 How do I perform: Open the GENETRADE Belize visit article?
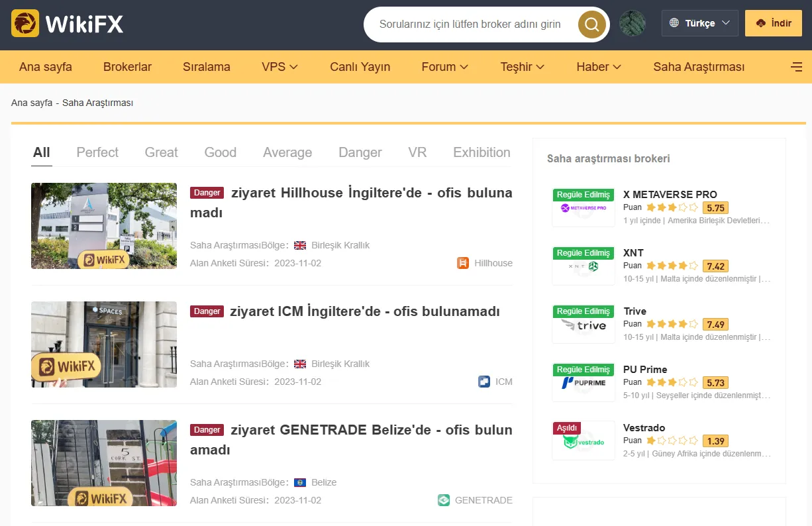tap(351, 440)
